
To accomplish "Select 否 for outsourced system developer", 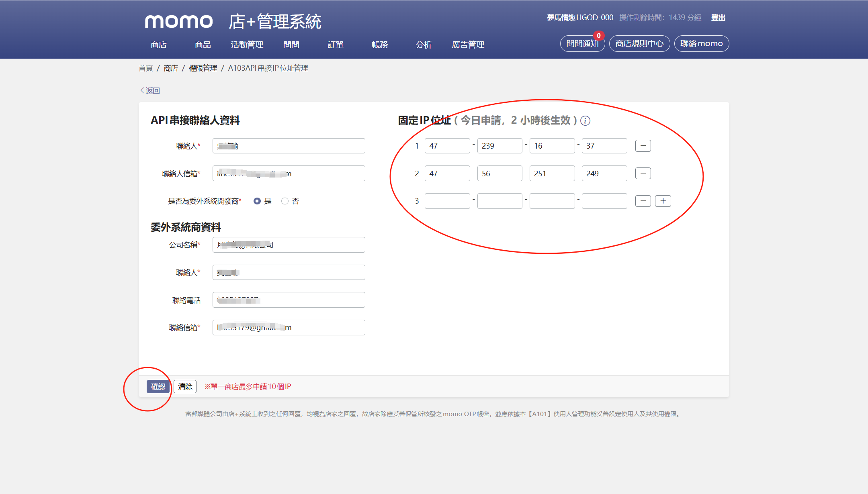I will point(285,201).
